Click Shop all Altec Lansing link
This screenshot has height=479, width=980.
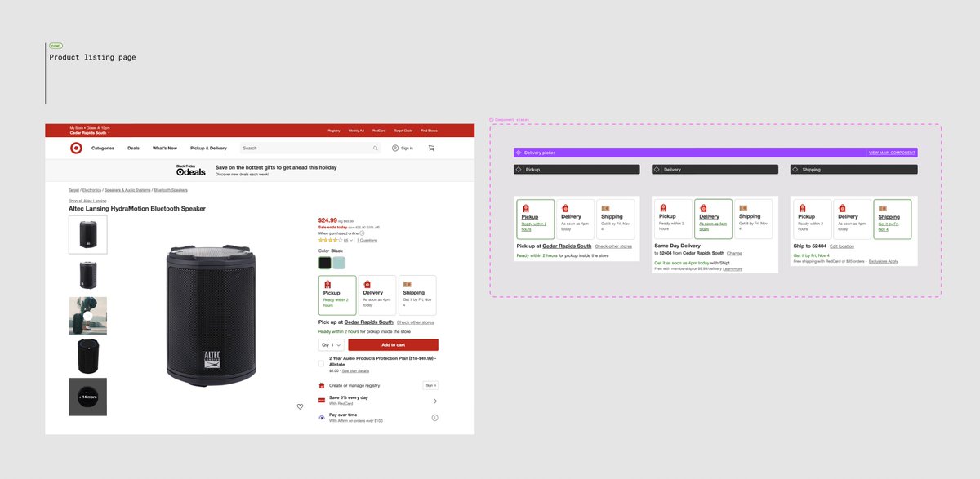pos(87,201)
